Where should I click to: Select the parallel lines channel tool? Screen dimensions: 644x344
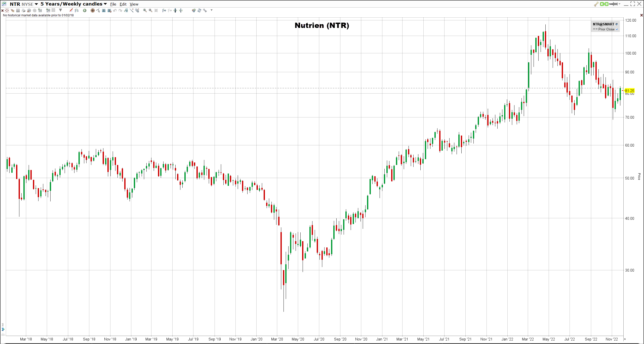(x=137, y=11)
